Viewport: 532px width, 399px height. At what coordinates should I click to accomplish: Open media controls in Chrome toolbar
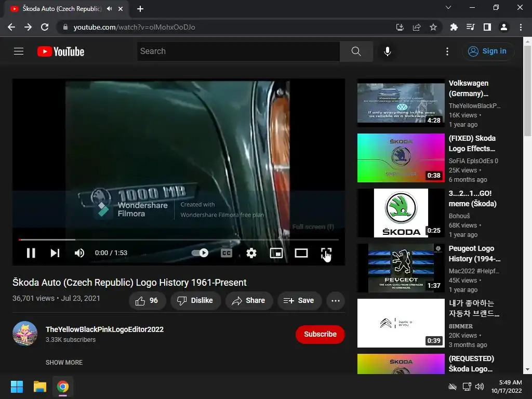click(x=470, y=27)
